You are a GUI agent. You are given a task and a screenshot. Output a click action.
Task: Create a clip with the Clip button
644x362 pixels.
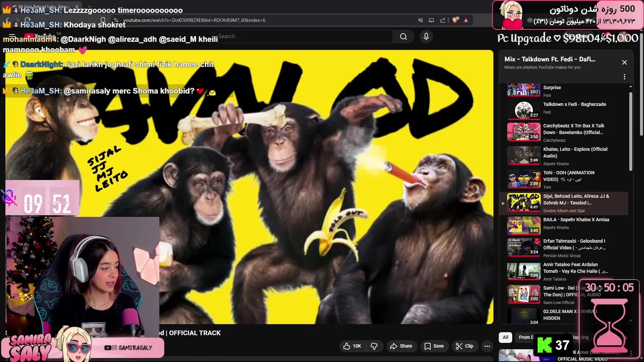[x=464, y=346]
